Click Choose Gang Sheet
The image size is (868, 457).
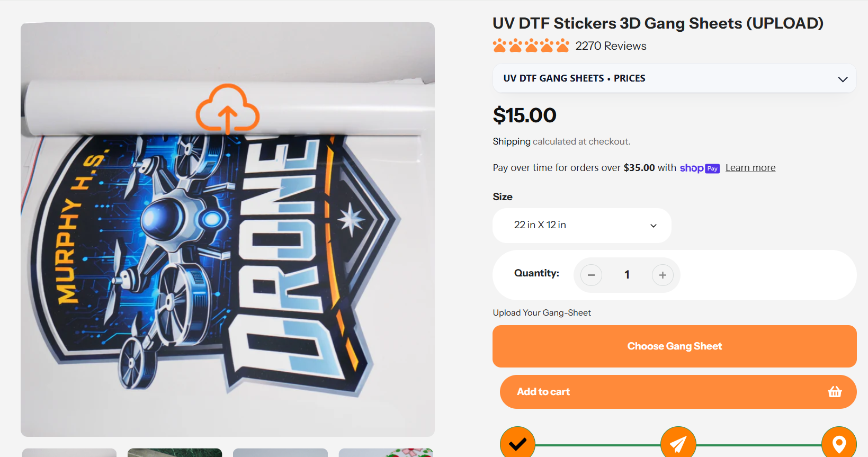pyautogui.click(x=674, y=346)
